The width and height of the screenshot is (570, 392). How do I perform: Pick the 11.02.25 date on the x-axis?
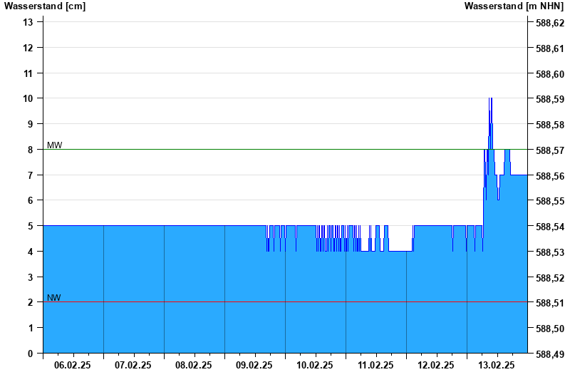click(375, 365)
